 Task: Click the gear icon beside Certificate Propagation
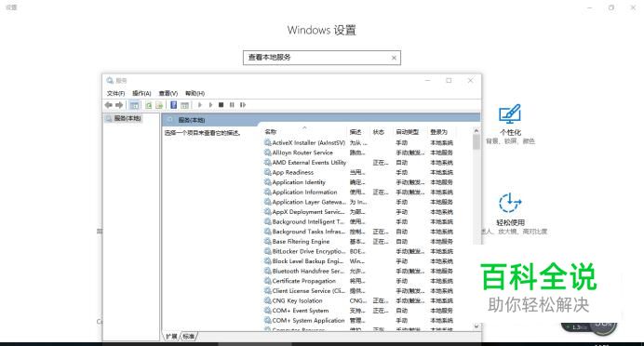pyautogui.click(x=268, y=281)
